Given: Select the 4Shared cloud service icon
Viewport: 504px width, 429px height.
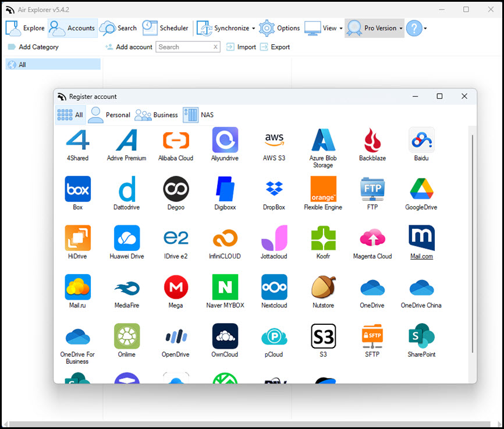Looking at the screenshot, I should pos(78,140).
